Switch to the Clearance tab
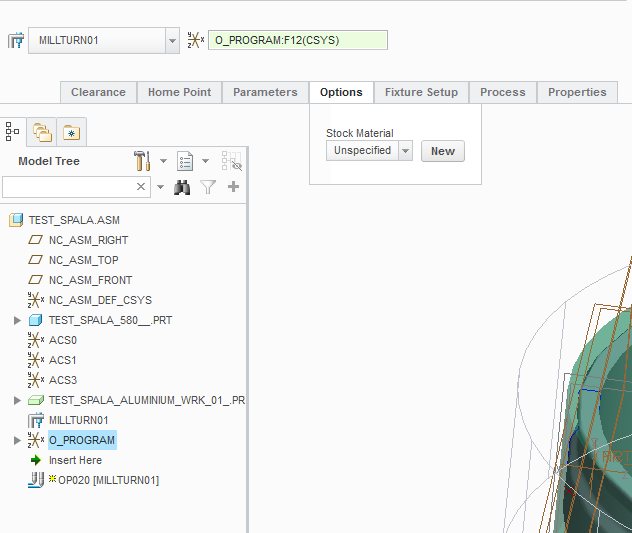Viewport: 632px width, 533px height. [x=98, y=92]
